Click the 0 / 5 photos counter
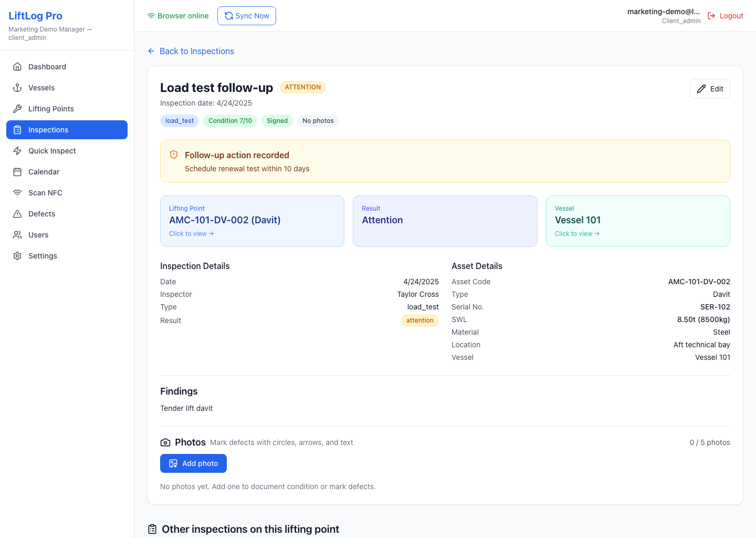The height and width of the screenshot is (538, 756). [710, 442]
